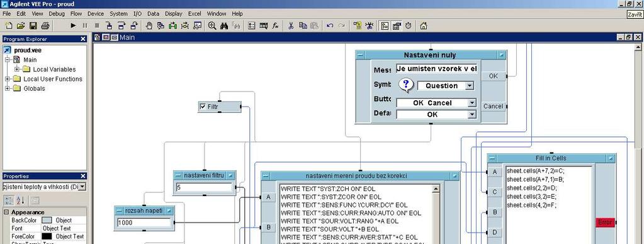Open the Properties object selector dropdown
The height and width of the screenshot is (244, 644).
pyautogui.click(x=82, y=187)
